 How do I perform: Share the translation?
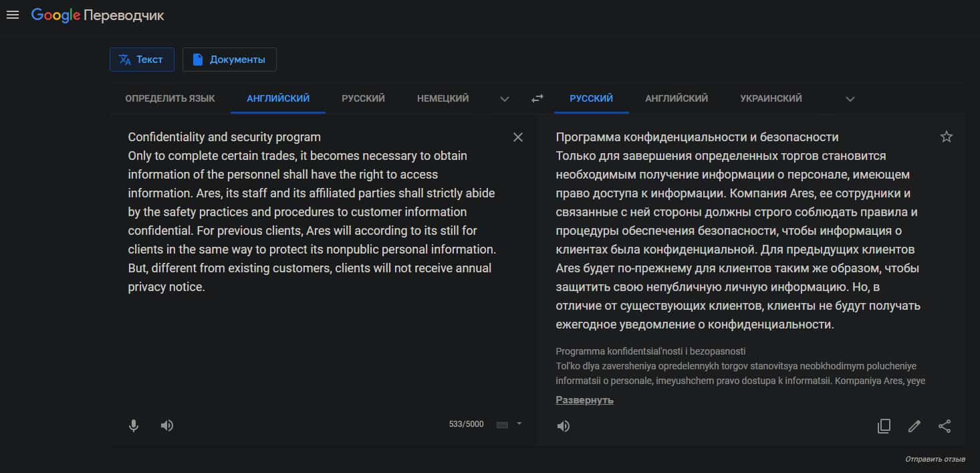(945, 426)
